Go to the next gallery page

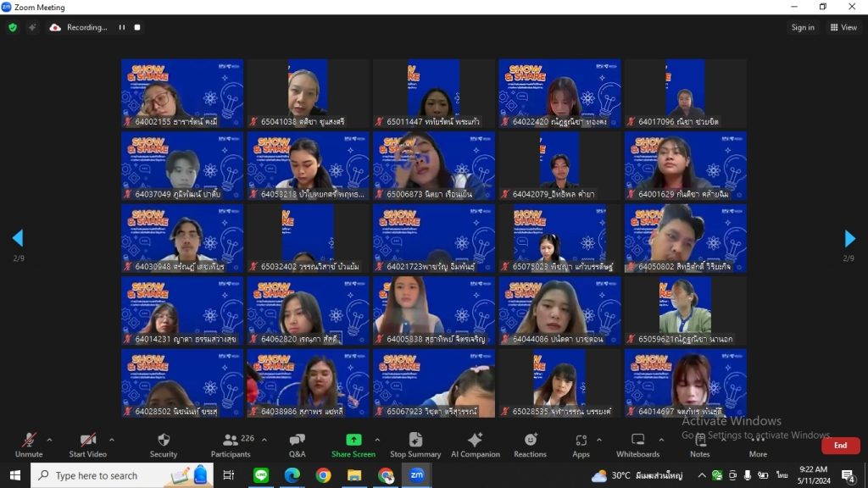click(849, 238)
